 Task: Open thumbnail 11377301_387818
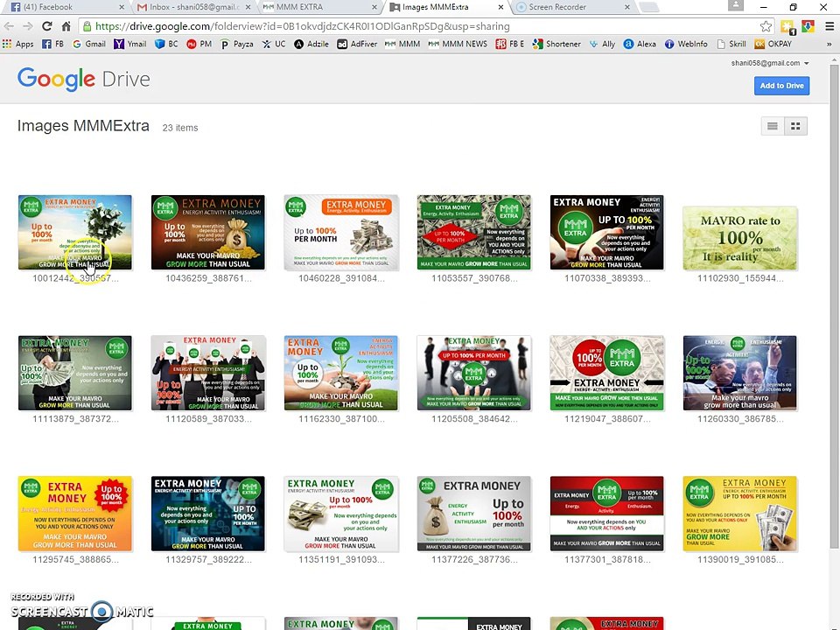tap(607, 514)
